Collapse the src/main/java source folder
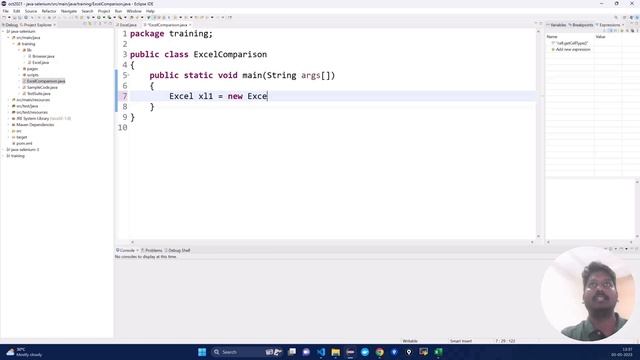This screenshot has height=360, width=640. point(9,38)
